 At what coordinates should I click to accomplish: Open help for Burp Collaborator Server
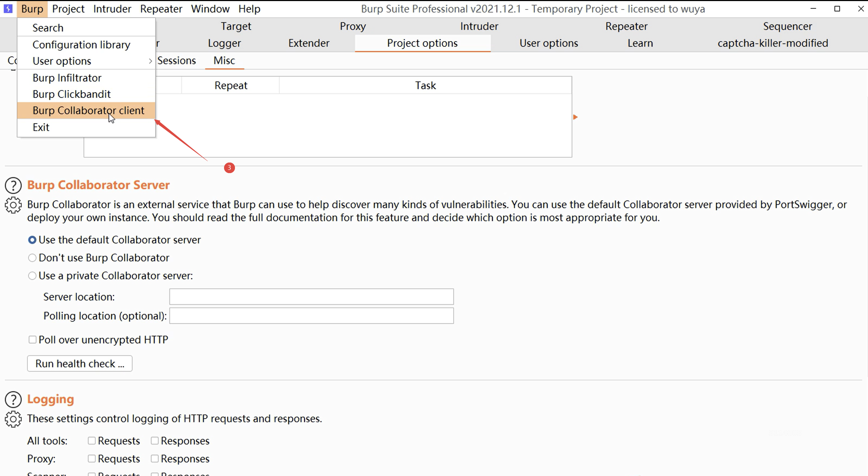coord(13,185)
